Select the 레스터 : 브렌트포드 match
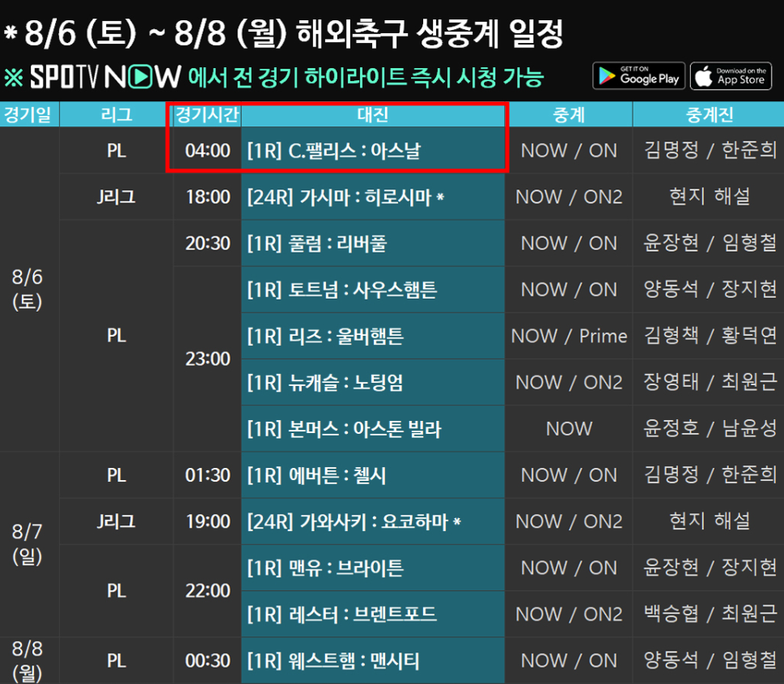The height and width of the screenshot is (684, 784). tap(372, 614)
